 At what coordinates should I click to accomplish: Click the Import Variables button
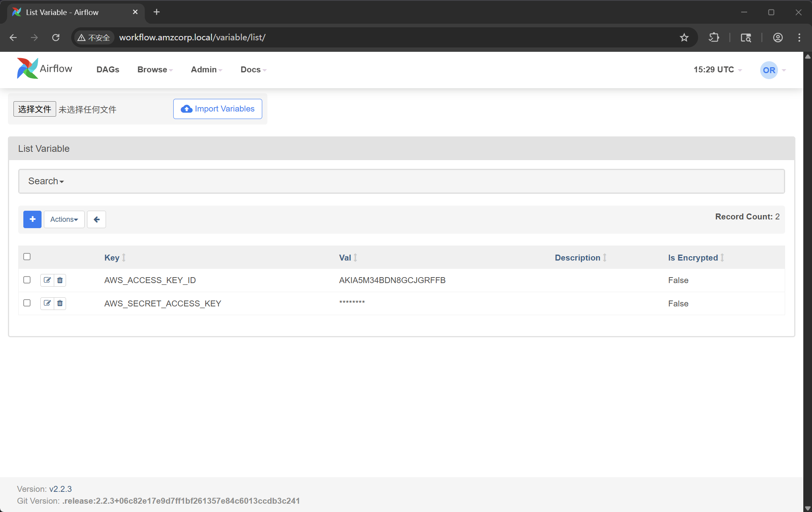coord(218,109)
